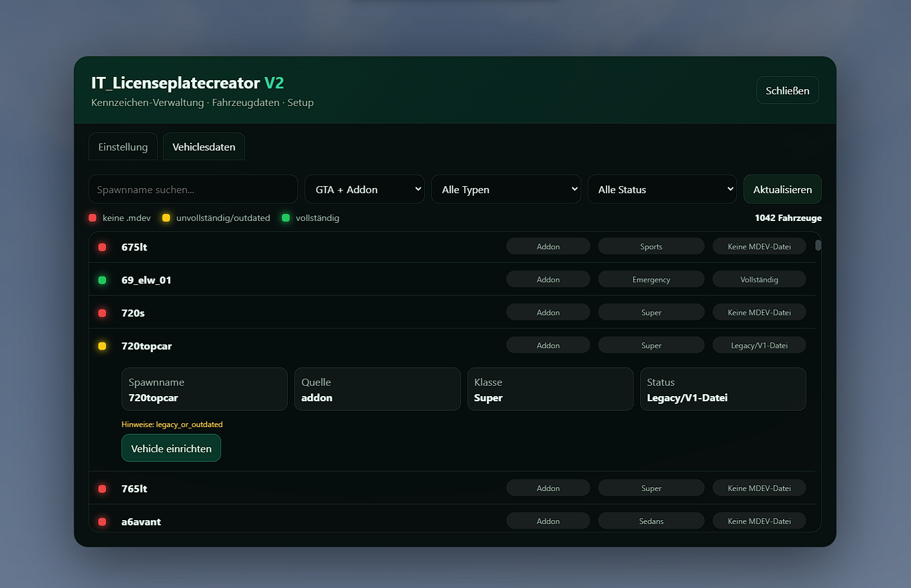This screenshot has height=588, width=911.
Task: Click the green status dot beside 69_elw_01
Action: tap(102, 280)
